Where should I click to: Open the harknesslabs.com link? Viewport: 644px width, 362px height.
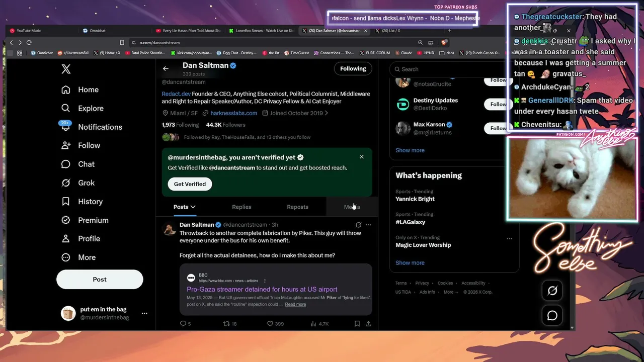click(x=233, y=113)
